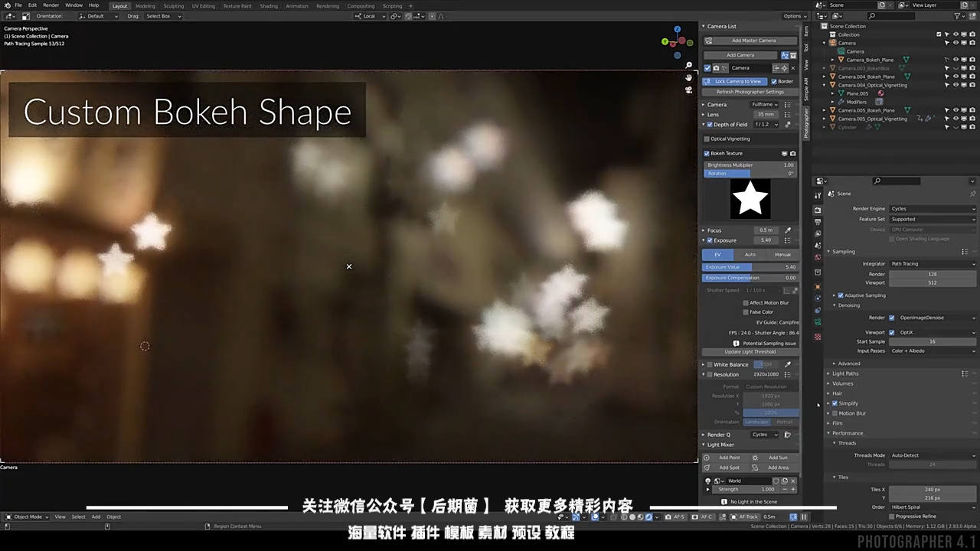The image size is (980, 551).
Task: Open Resolution presets list icon
Action: [x=788, y=374]
